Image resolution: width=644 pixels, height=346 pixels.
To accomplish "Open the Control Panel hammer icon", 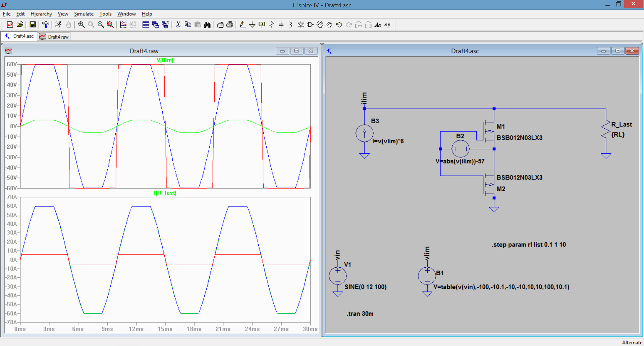I will [x=46, y=24].
